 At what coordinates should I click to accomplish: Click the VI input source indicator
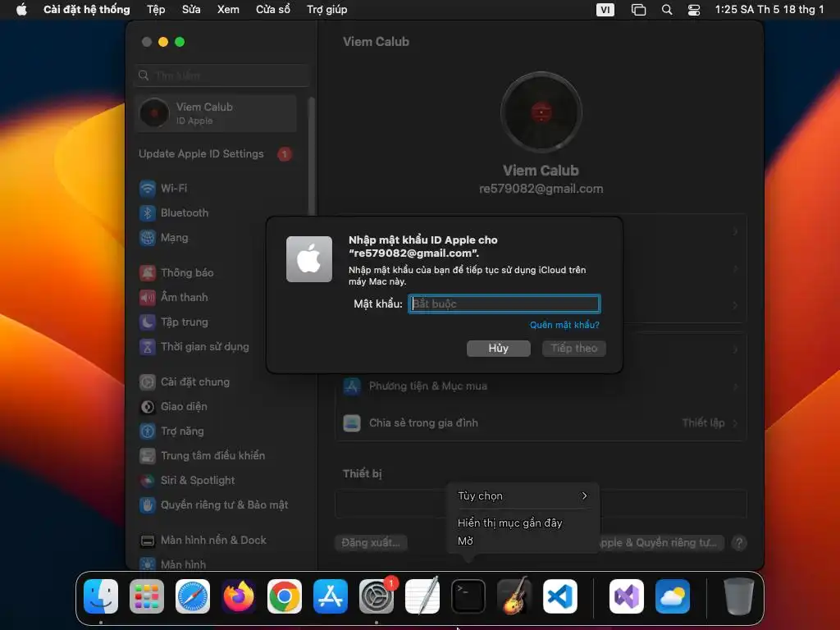[x=605, y=10]
